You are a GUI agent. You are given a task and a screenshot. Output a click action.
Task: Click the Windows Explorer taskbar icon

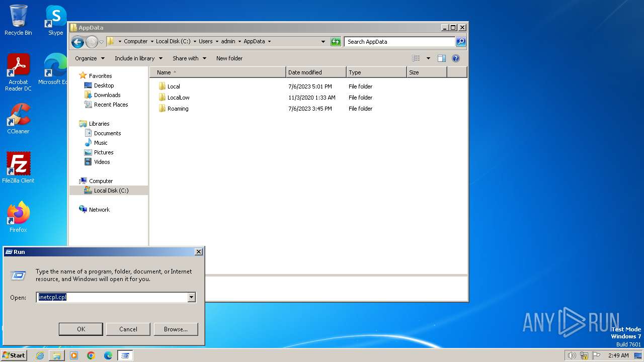(57, 355)
